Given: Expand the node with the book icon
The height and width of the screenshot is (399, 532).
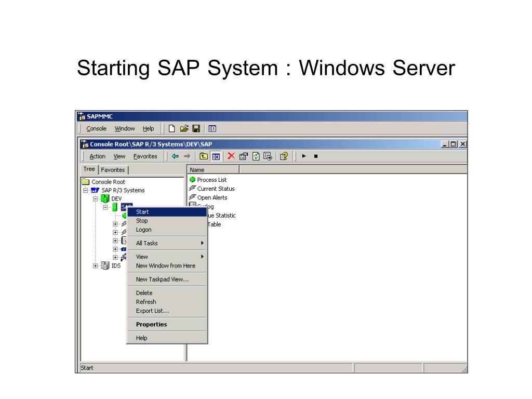Looking at the screenshot, I should [x=115, y=241].
